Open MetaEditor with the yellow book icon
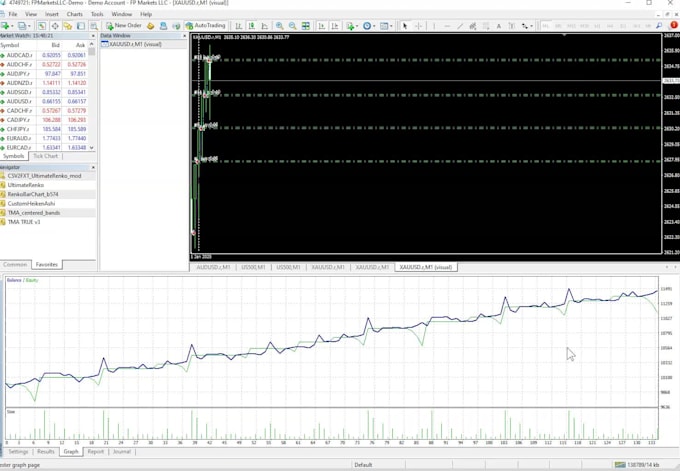680x471 pixels. click(150, 26)
